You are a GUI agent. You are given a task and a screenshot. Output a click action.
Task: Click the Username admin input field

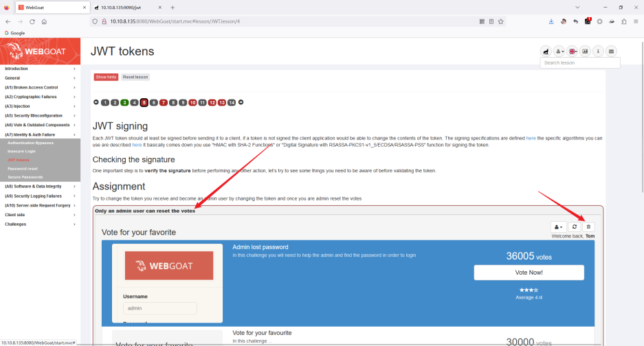(159, 308)
